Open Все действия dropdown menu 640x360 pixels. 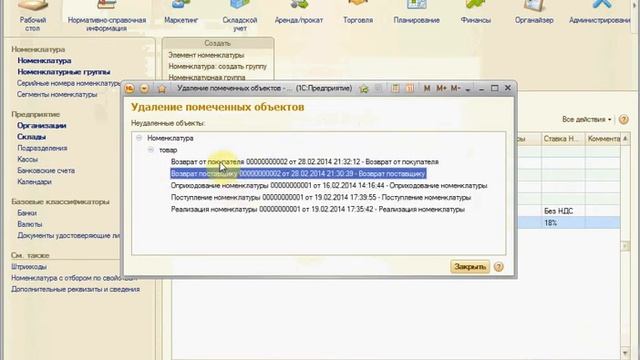(x=587, y=119)
